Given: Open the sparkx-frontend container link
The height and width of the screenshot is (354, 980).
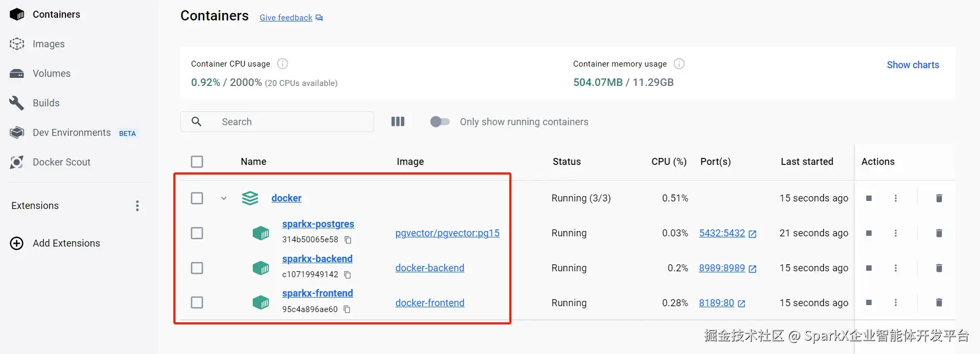Looking at the screenshot, I should 318,293.
